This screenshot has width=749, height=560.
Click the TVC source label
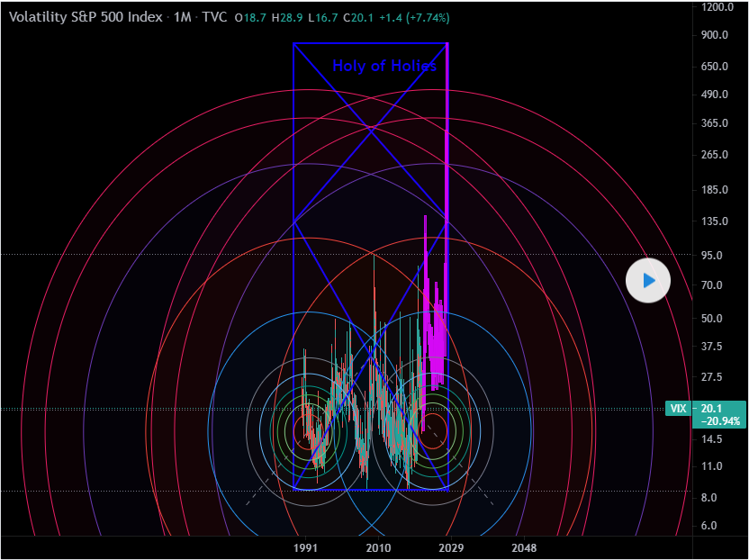coord(215,17)
